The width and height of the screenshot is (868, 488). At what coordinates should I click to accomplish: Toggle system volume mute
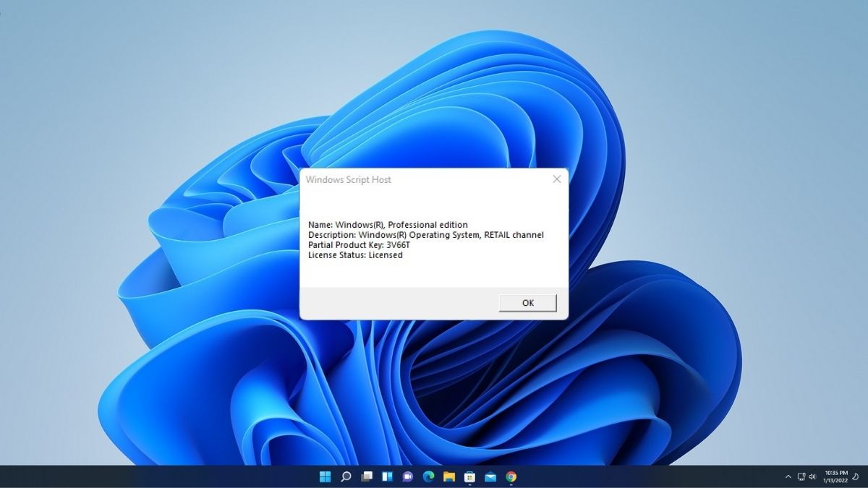812,476
